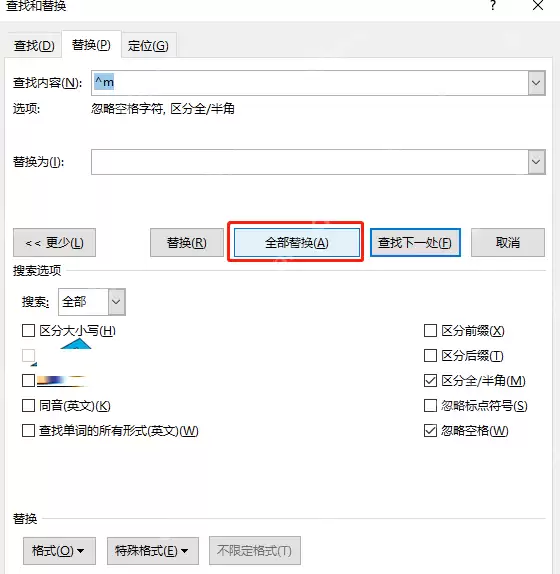
Task: Click the help question mark icon
Action: tap(493, 5)
